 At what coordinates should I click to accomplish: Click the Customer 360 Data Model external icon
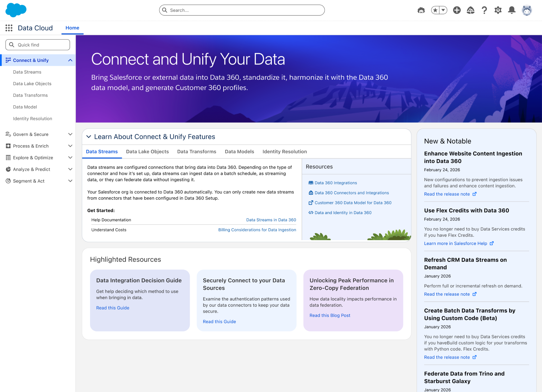[x=311, y=203]
